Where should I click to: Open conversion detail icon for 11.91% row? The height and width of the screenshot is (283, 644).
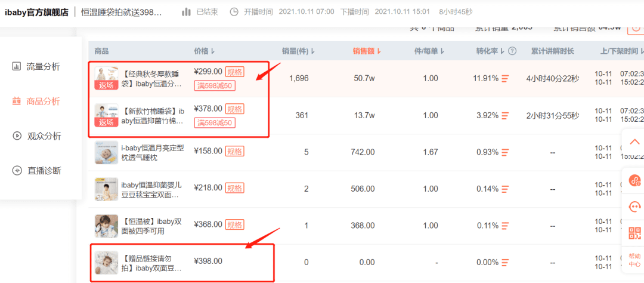506,79
